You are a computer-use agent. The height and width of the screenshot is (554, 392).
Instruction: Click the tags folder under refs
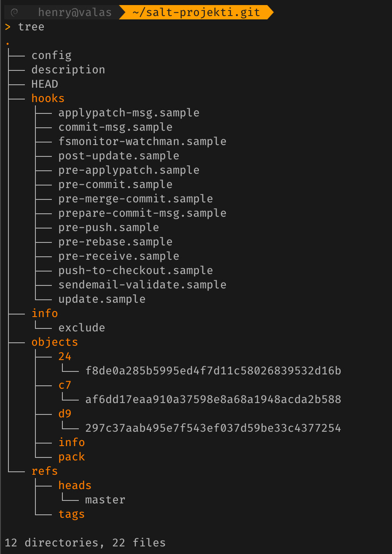[x=71, y=514]
